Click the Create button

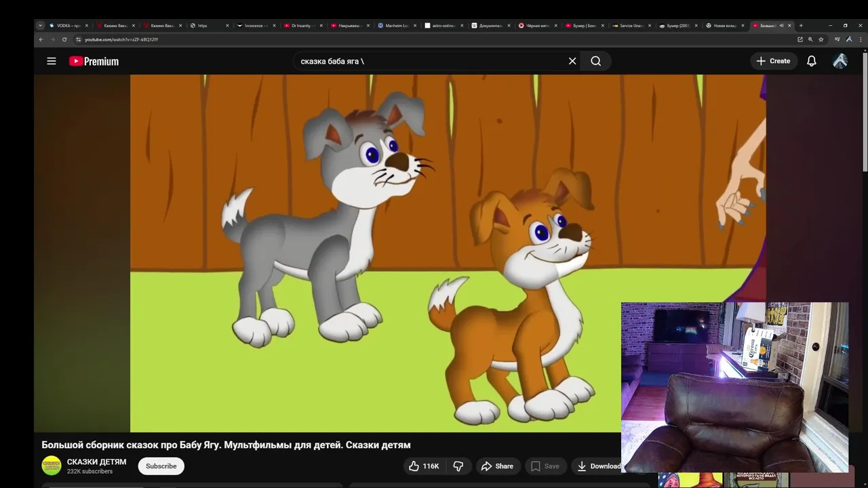pos(773,61)
